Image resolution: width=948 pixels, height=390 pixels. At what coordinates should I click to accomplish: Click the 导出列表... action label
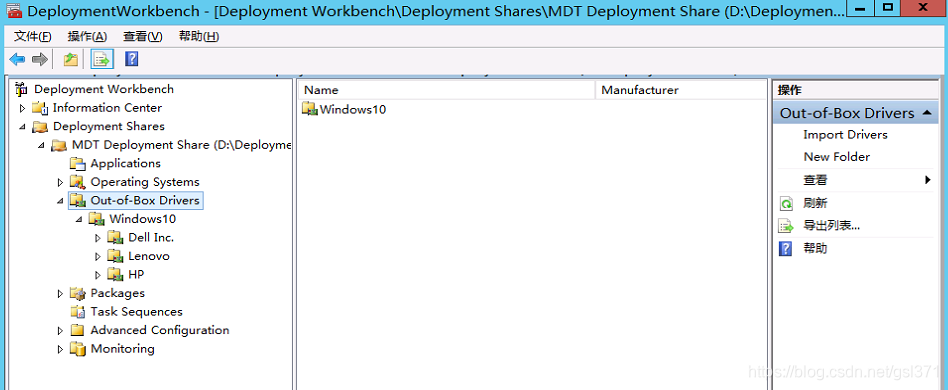(831, 226)
